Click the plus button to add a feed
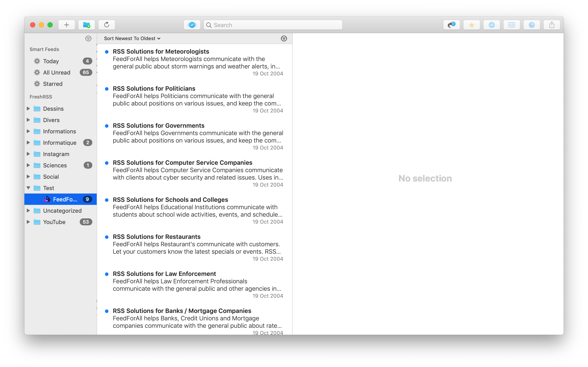This screenshot has height=367, width=588. pyautogui.click(x=66, y=25)
